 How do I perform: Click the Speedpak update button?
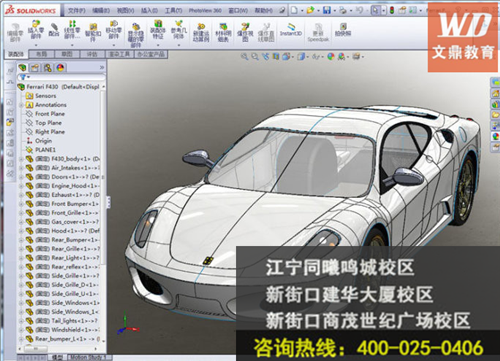(x=318, y=33)
